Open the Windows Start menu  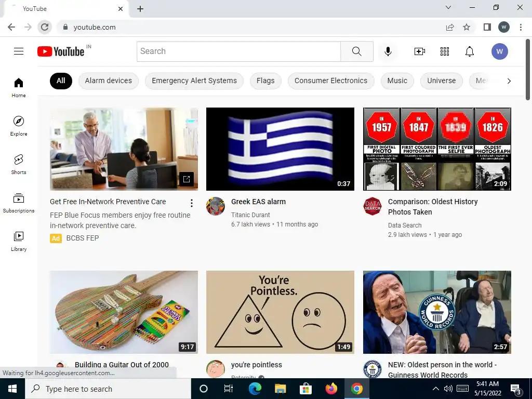(12, 389)
